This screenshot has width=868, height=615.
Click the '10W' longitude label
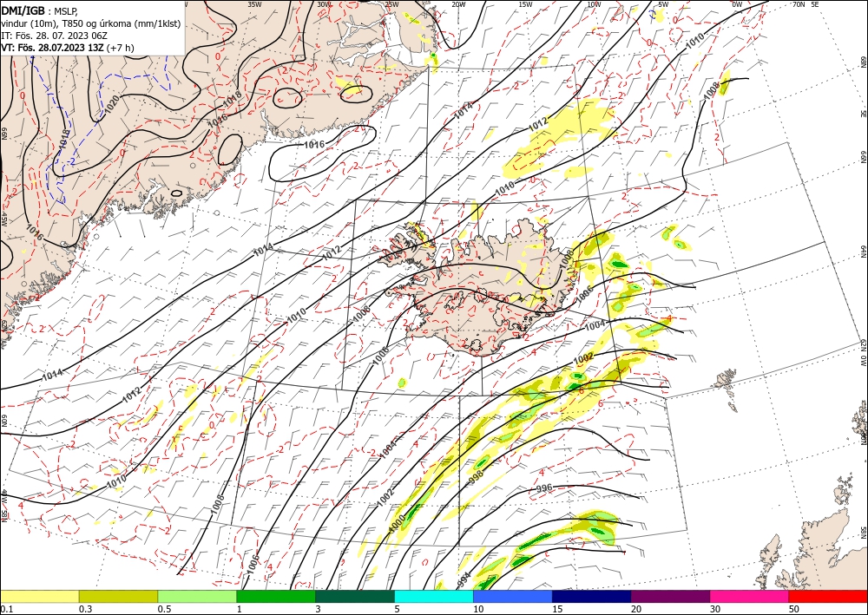(x=594, y=3)
